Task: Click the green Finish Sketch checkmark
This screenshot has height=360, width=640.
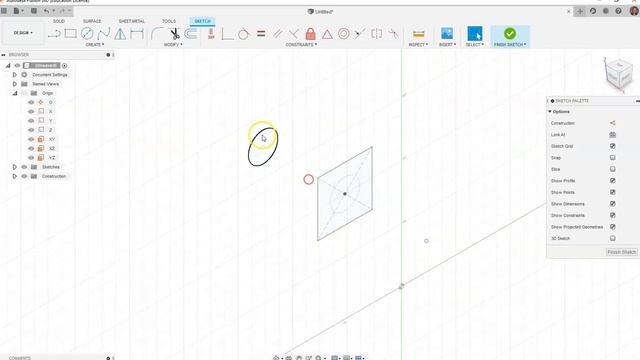Action: coord(510,33)
